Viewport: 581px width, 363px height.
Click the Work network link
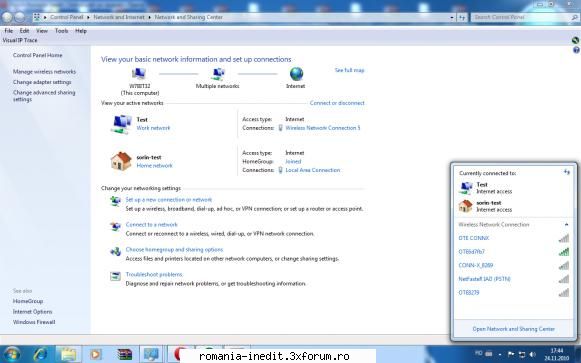(x=153, y=128)
